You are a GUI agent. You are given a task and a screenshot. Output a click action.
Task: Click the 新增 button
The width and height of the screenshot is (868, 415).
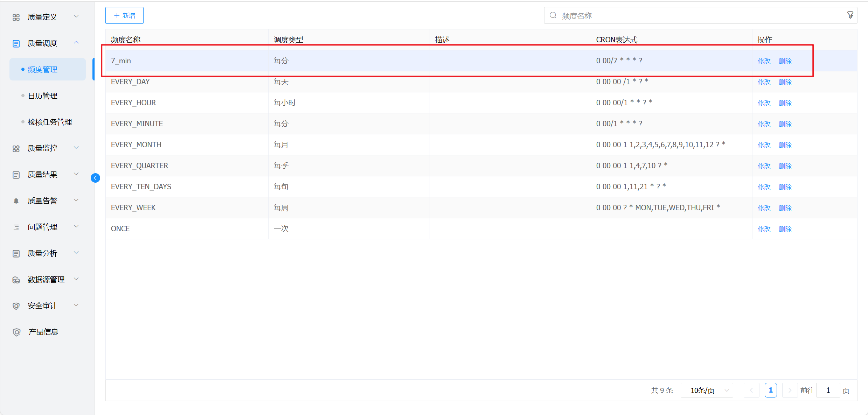[124, 15]
